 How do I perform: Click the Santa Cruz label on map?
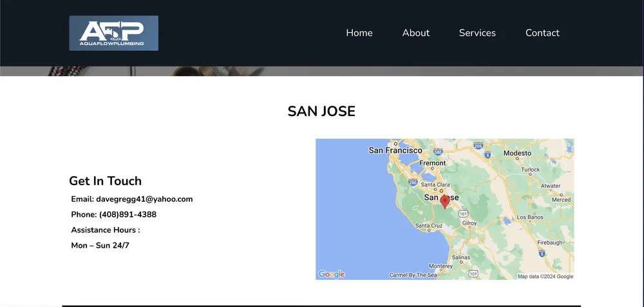point(429,226)
